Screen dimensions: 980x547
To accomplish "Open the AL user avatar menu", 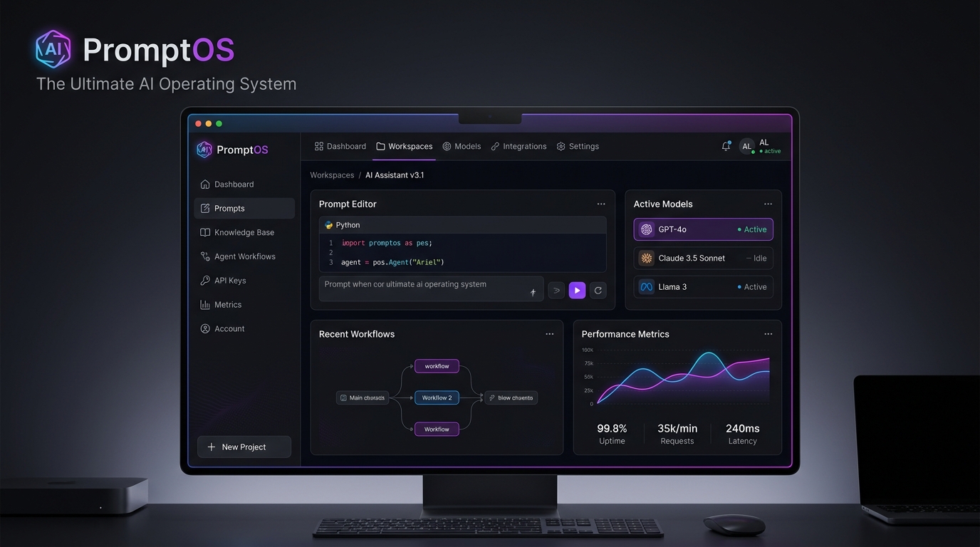I will [x=746, y=147].
